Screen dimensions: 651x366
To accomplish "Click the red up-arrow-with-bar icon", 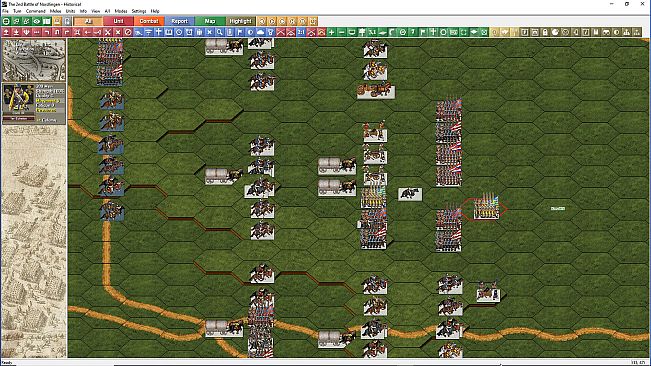I will (6, 32).
